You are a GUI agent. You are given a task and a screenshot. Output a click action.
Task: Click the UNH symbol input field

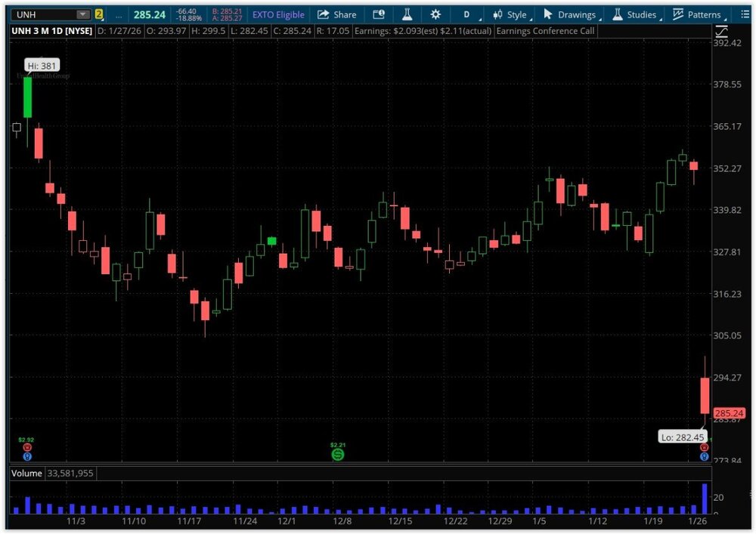42,14
